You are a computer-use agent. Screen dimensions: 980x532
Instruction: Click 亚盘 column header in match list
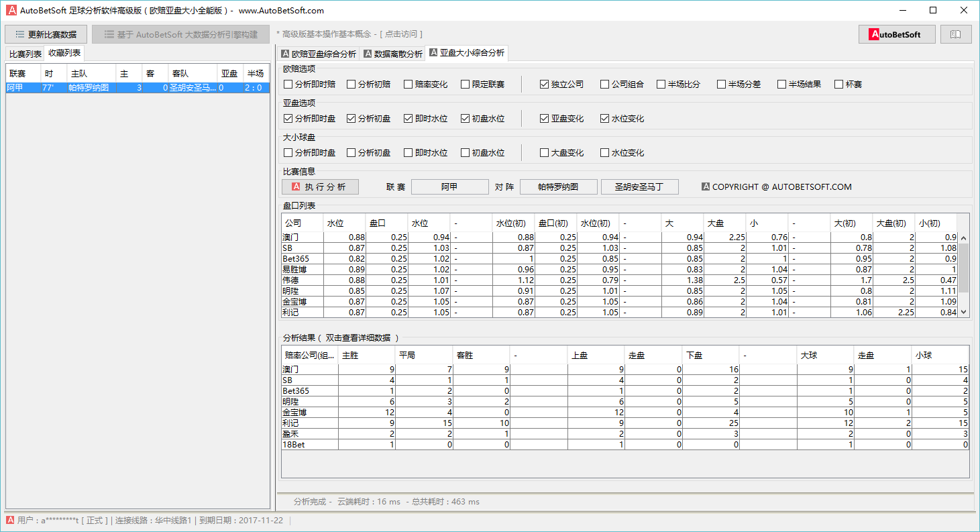click(230, 74)
